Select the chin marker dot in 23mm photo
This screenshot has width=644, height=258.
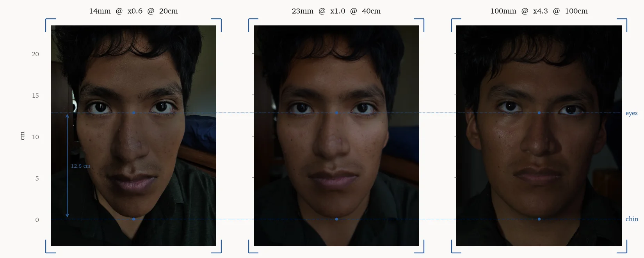[336, 219]
